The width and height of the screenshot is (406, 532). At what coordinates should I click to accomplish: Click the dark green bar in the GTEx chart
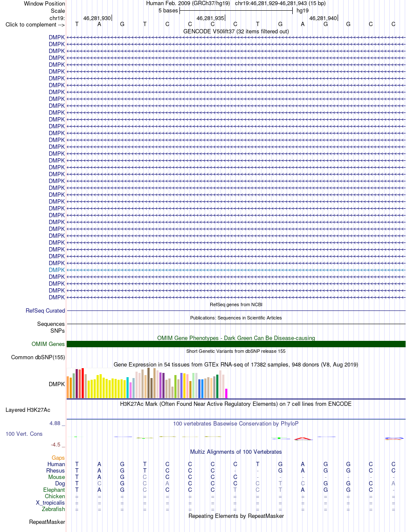pyautogui.click(x=218, y=386)
